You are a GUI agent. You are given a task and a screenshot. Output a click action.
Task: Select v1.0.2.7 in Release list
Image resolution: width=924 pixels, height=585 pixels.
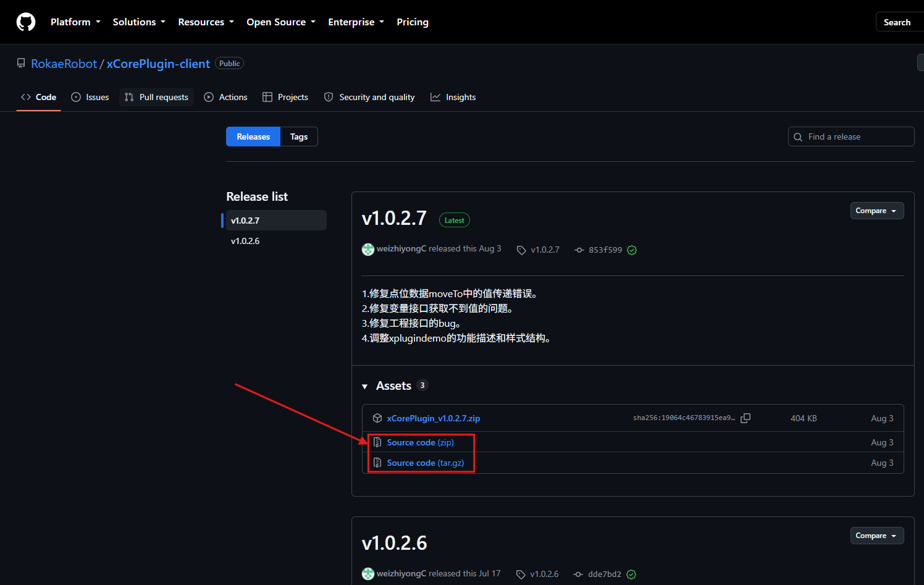coord(275,221)
